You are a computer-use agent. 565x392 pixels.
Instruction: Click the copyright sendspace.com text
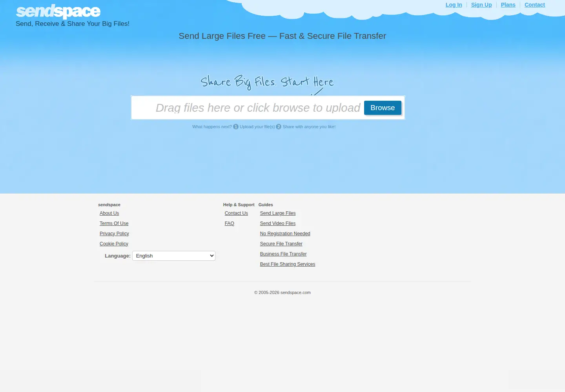click(282, 292)
